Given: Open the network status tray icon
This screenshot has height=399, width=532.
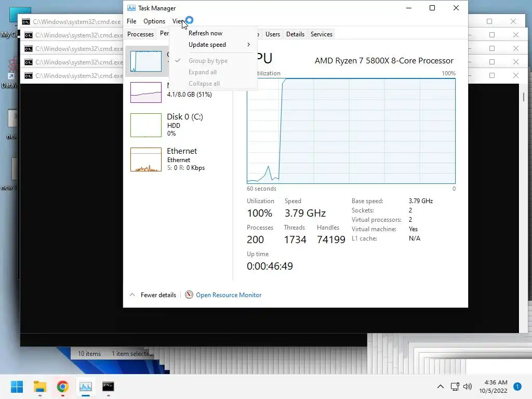Looking at the screenshot, I should click(455, 387).
